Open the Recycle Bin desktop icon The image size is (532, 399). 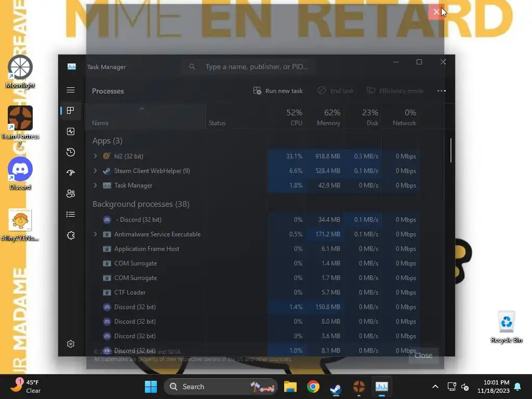point(506,327)
